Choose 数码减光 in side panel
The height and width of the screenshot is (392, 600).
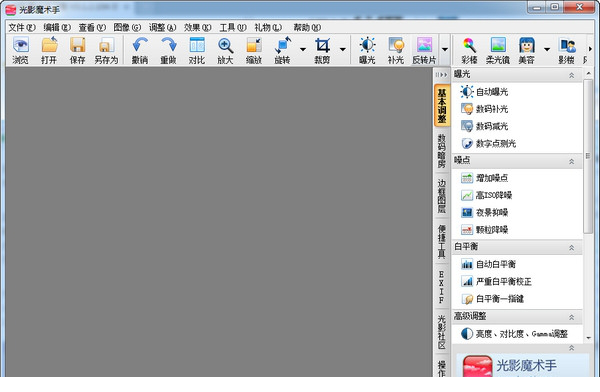[x=484, y=126]
